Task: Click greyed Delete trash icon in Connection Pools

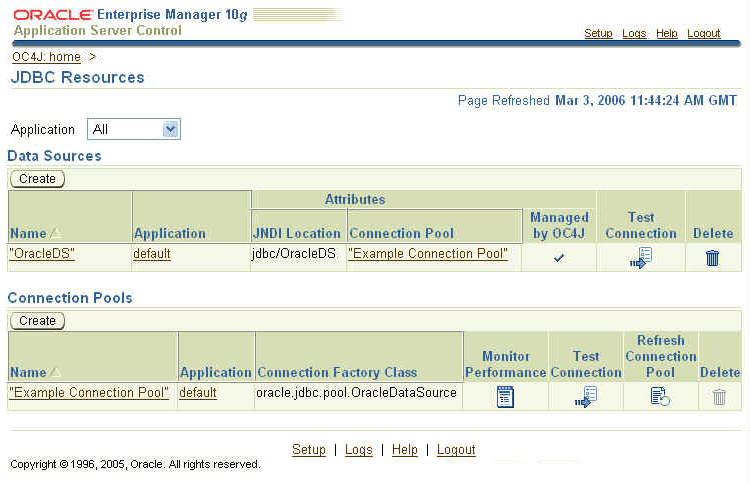Action: pyautogui.click(x=719, y=397)
